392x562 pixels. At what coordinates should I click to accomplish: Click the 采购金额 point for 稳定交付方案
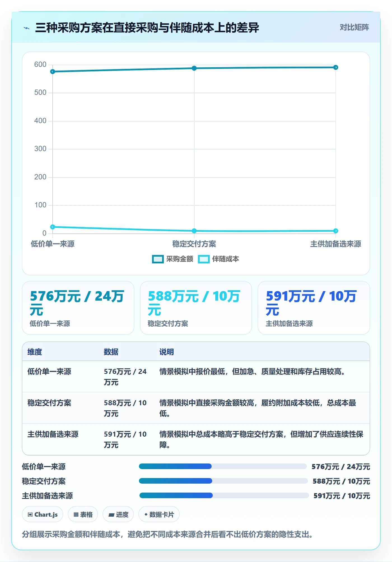click(194, 68)
